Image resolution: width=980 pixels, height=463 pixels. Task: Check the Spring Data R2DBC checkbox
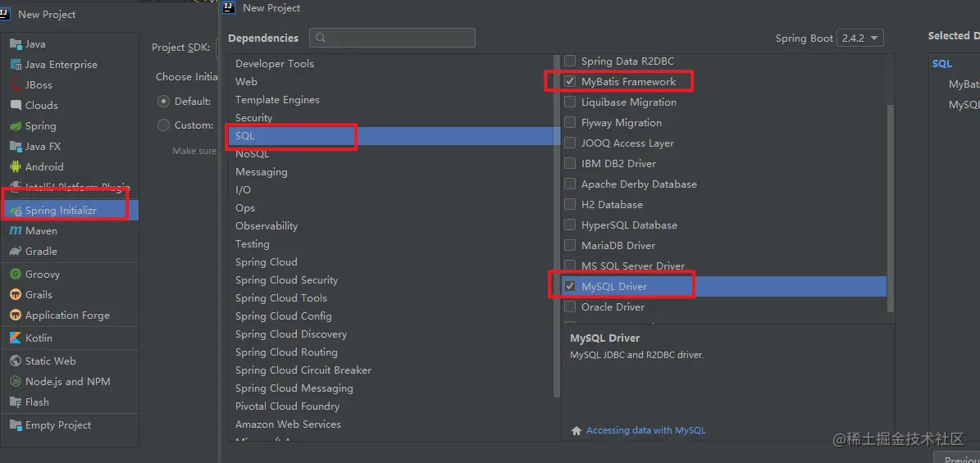tap(570, 61)
